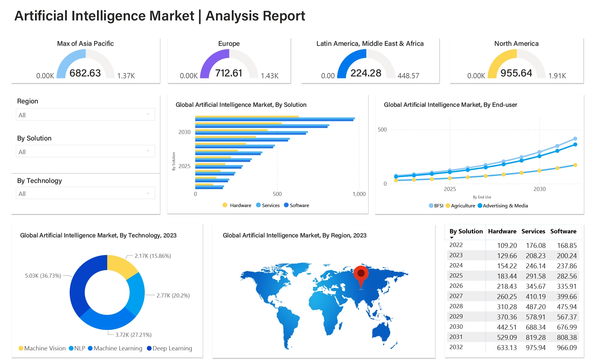Open the Region filter dropdown

point(85,114)
